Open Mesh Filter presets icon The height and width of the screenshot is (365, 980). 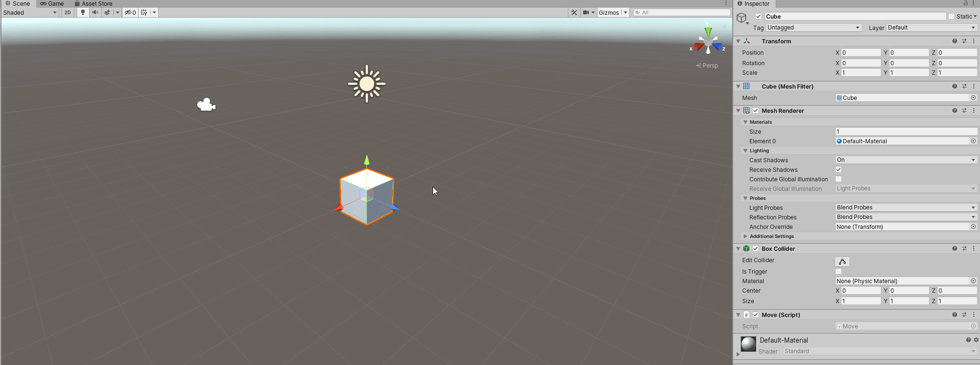point(964,86)
